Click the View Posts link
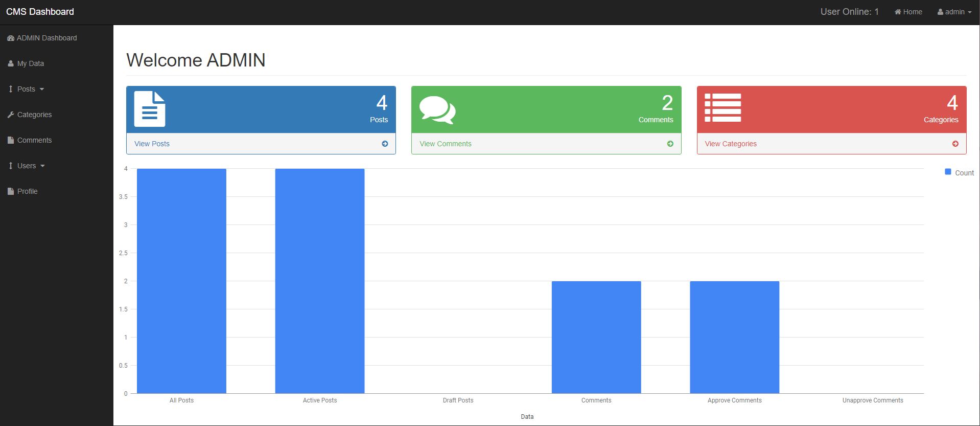The height and width of the screenshot is (426, 980). tap(152, 144)
